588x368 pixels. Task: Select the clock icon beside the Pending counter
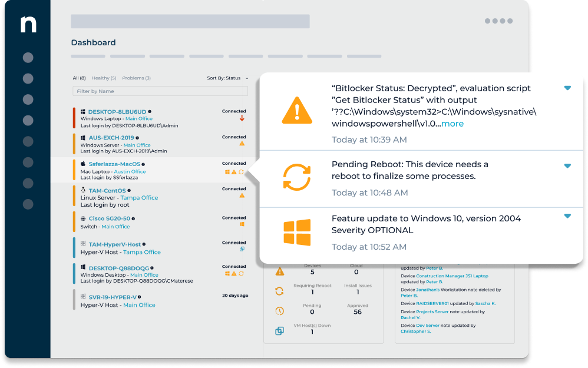[x=279, y=310]
